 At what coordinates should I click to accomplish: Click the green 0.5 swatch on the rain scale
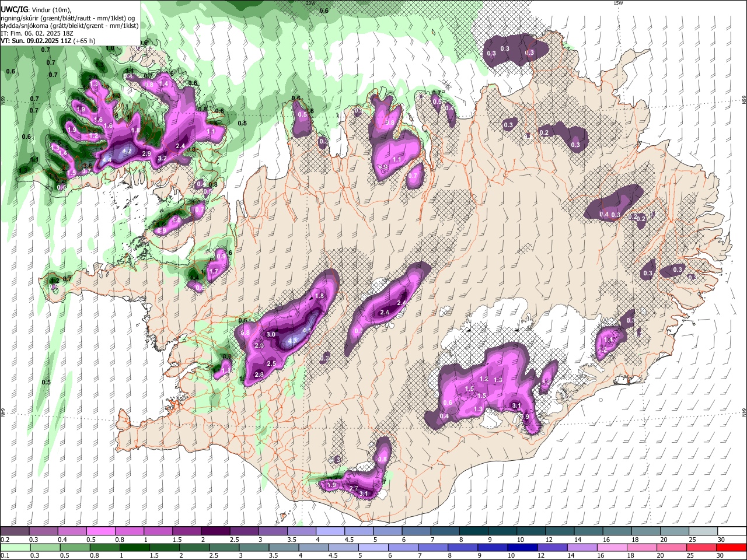[75, 547]
